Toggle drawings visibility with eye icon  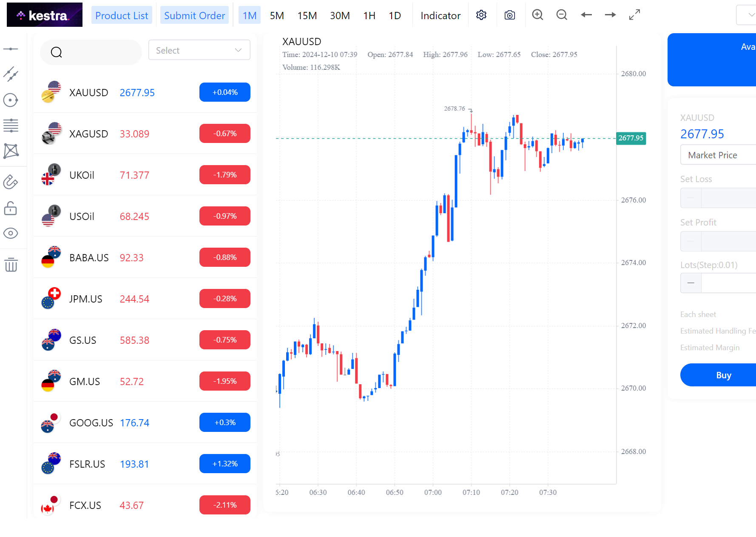11,233
